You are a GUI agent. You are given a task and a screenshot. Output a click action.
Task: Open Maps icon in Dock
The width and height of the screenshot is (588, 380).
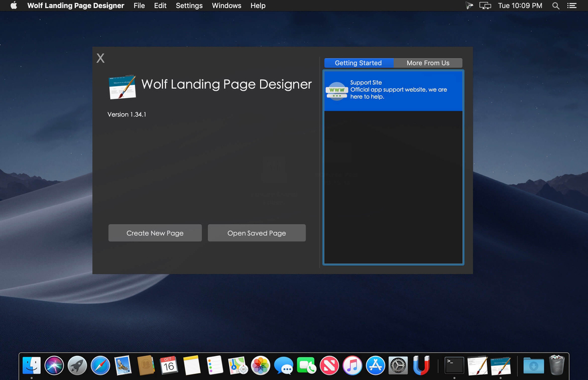(x=238, y=366)
